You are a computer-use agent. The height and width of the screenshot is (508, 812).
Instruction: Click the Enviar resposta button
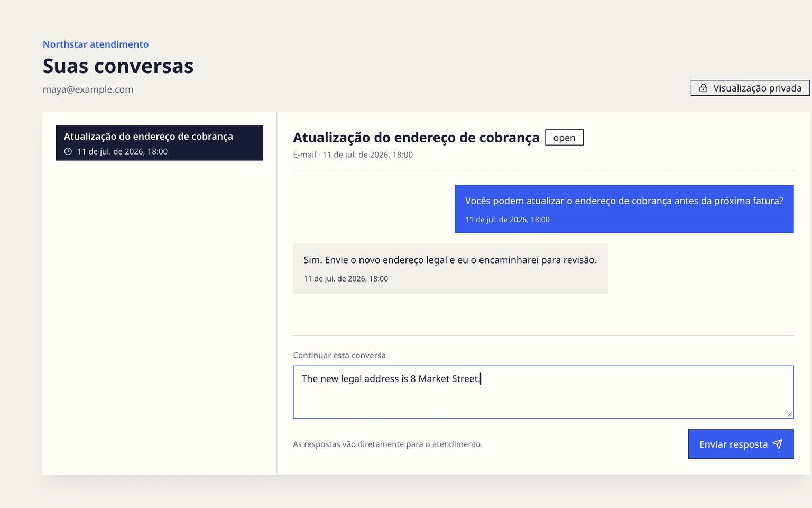(741, 444)
